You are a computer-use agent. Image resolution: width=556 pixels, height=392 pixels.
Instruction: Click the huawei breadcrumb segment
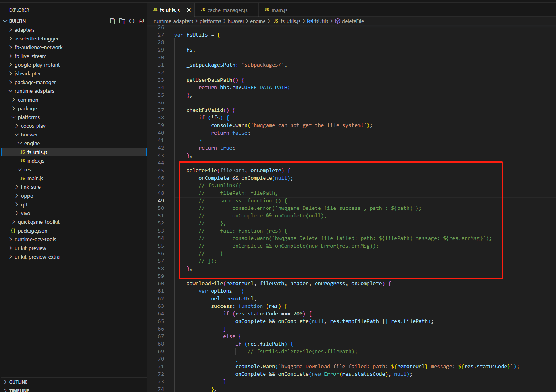235,21
